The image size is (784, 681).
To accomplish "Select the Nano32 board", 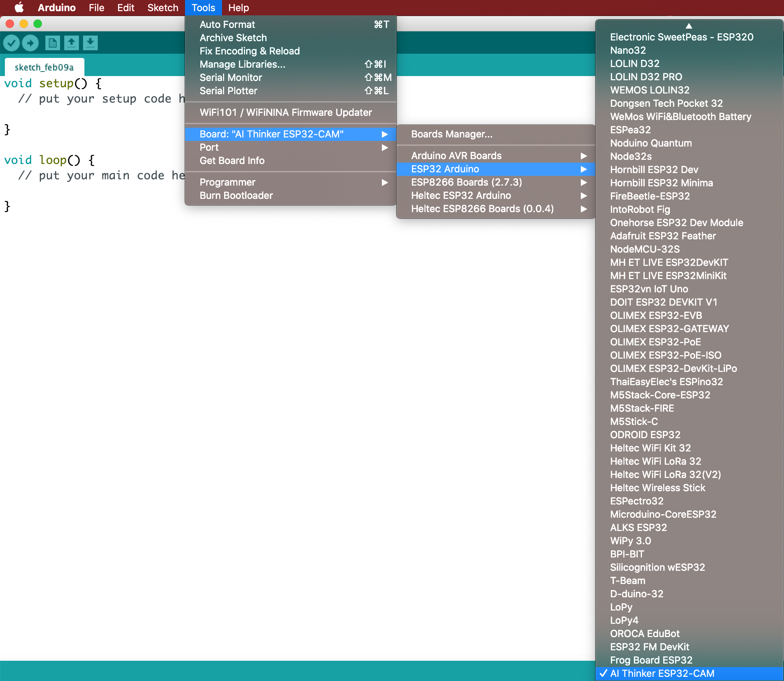I will click(x=689, y=50).
